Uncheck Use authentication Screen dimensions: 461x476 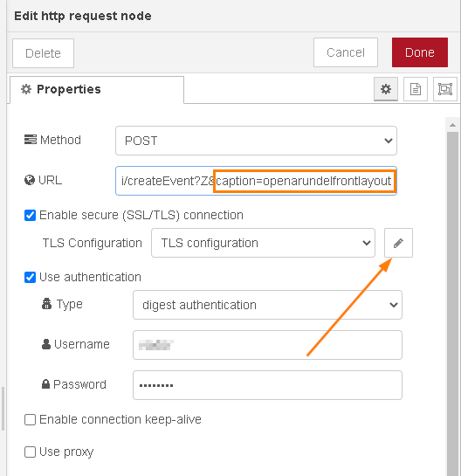click(30, 277)
